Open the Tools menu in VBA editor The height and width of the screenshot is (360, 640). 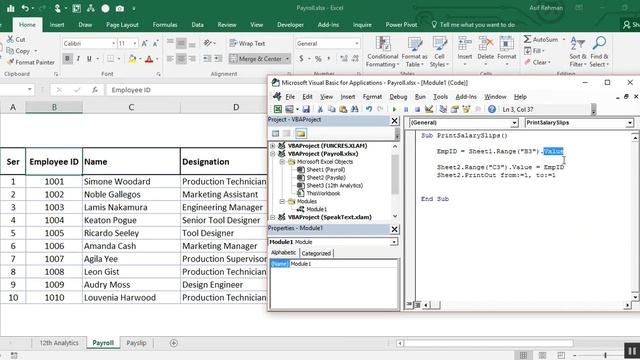pyautogui.click(x=440, y=97)
